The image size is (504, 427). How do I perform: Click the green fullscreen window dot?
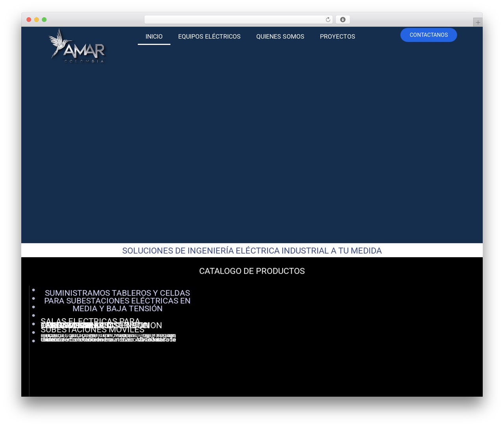tap(44, 20)
